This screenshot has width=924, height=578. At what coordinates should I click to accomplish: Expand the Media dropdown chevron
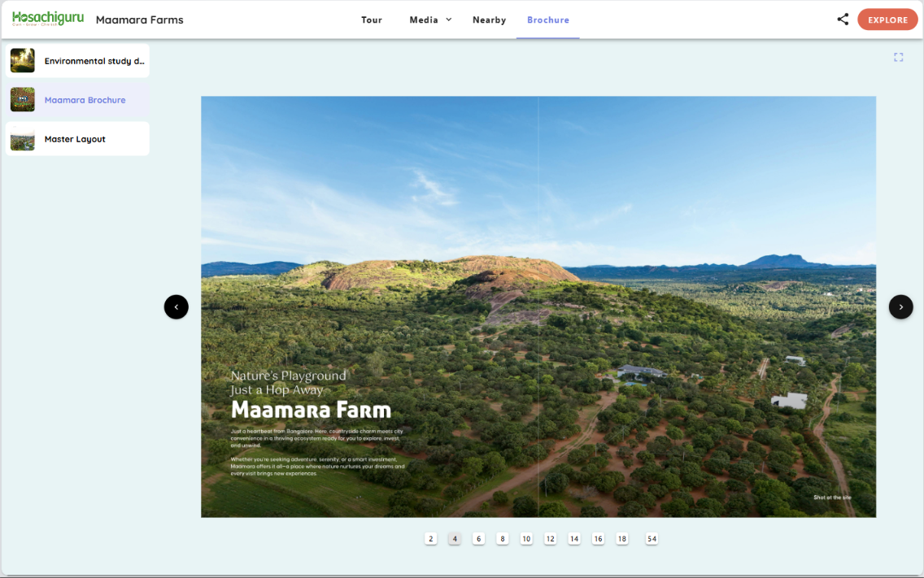tap(448, 20)
